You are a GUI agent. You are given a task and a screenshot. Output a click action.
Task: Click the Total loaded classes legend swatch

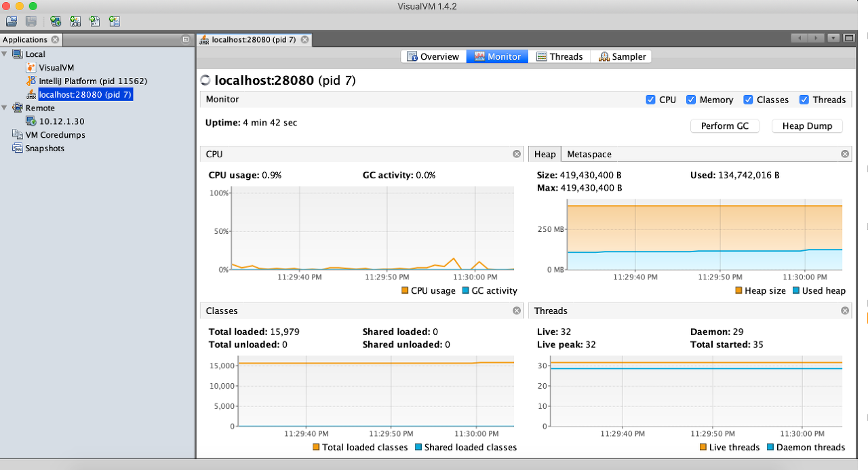click(316, 447)
